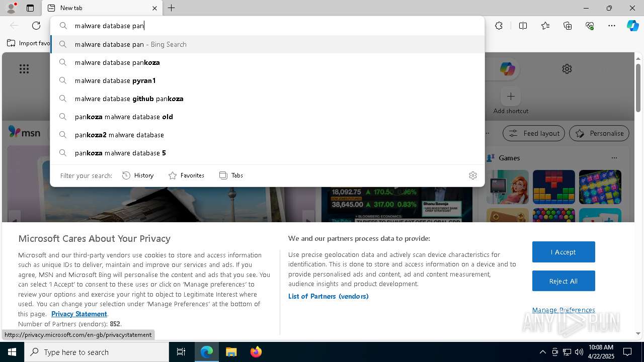Open the Manage Preferences link
The width and height of the screenshot is (644, 362).
[563, 310]
